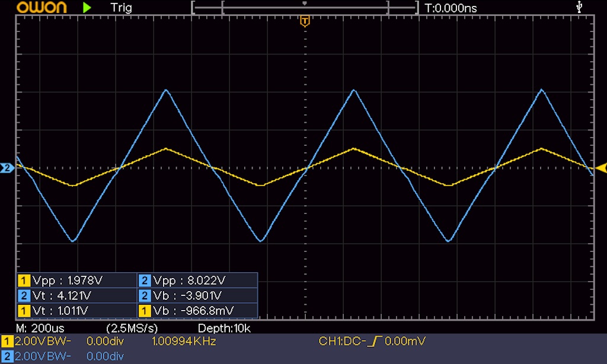Screen dimensions: 607x364
Task: Select the yellow channel 1 badge in status bar
Action: click(7, 341)
